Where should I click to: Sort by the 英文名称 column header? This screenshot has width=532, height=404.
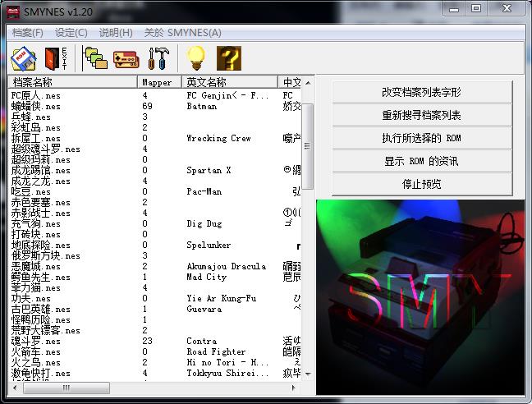click(x=230, y=82)
